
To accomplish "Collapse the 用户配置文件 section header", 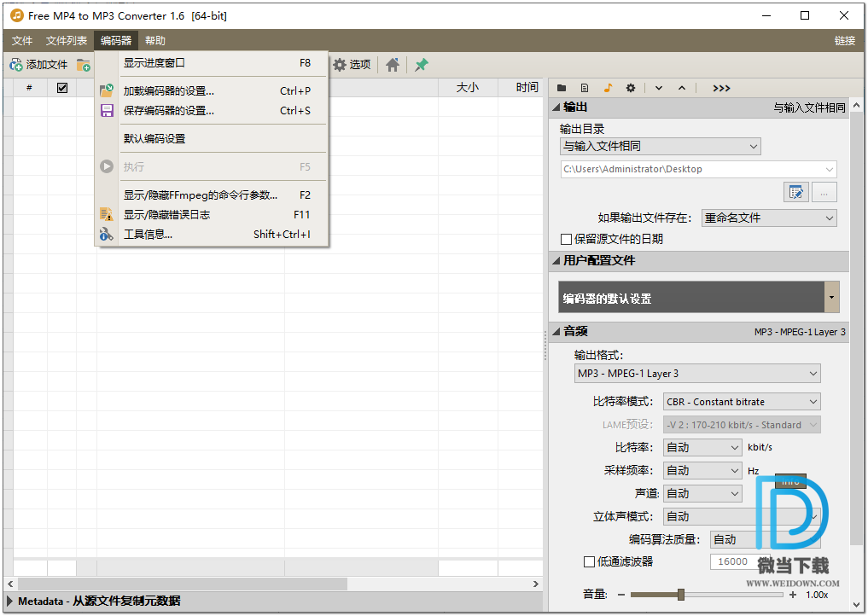I will (699, 261).
